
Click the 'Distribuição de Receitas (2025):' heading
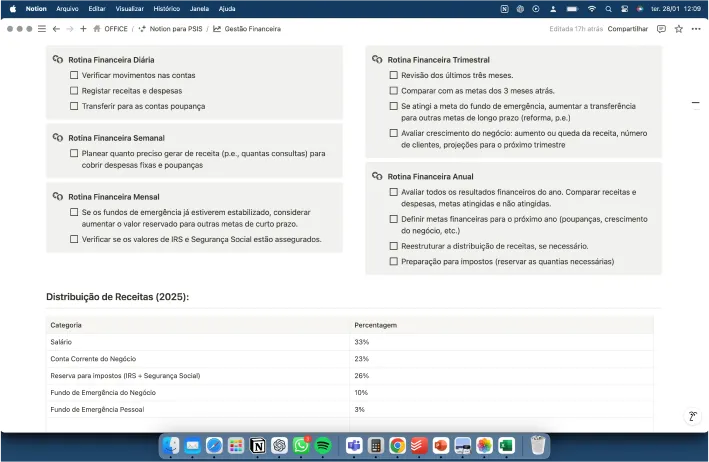pyautogui.click(x=118, y=297)
